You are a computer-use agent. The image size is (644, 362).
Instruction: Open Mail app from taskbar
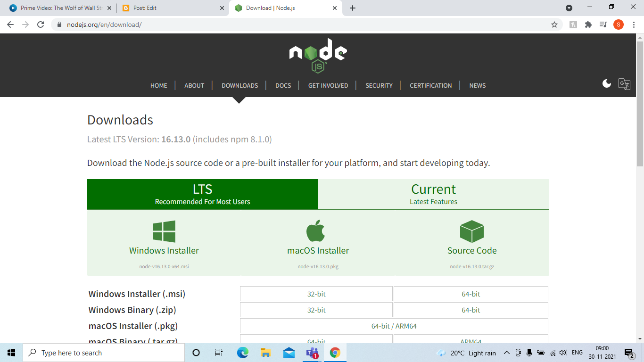pyautogui.click(x=289, y=353)
